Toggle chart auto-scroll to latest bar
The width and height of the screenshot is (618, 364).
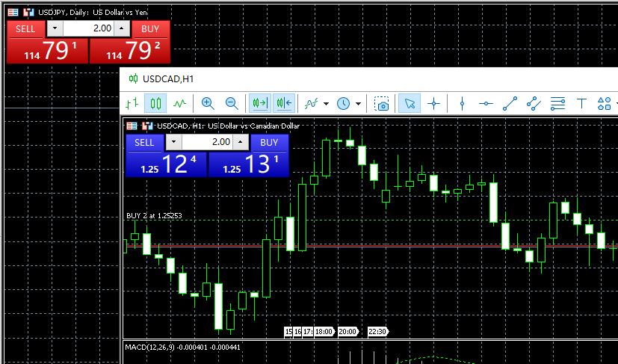(x=260, y=104)
